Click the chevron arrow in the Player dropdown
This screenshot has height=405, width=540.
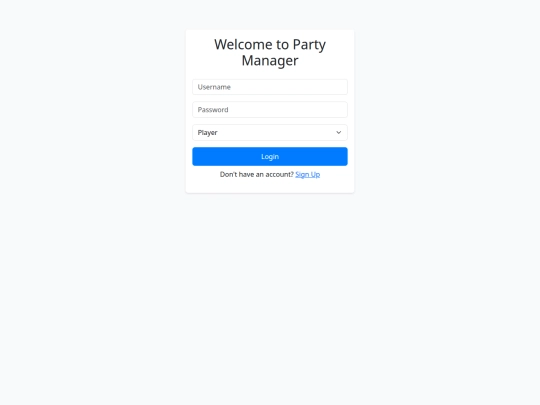point(339,133)
